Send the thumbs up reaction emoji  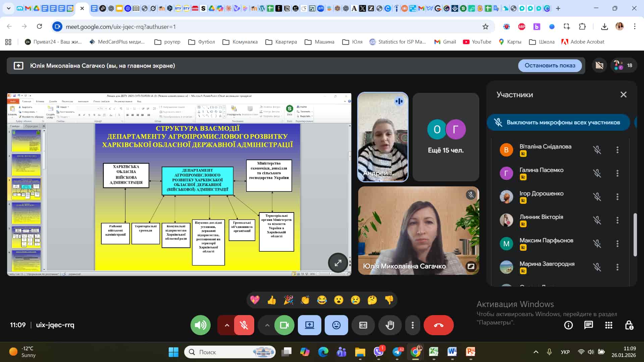pyautogui.click(x=271, y=300)
